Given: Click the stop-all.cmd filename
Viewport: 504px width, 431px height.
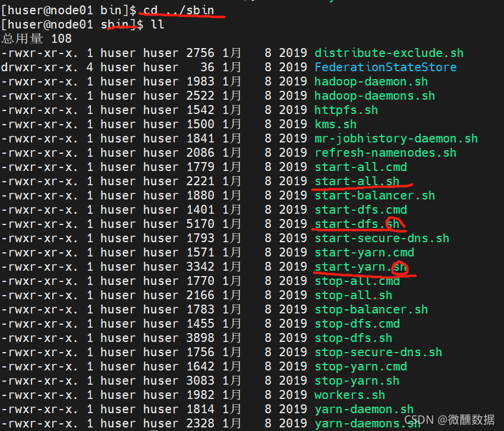Looking at the screenshot, I should pyautogui.click(x=357, y=281).
